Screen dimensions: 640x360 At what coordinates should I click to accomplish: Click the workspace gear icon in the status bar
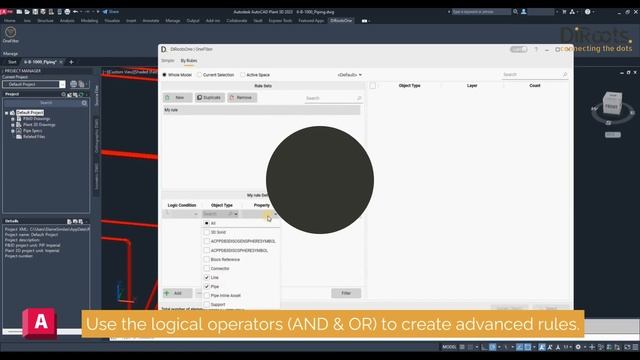[x=578, y=347]
